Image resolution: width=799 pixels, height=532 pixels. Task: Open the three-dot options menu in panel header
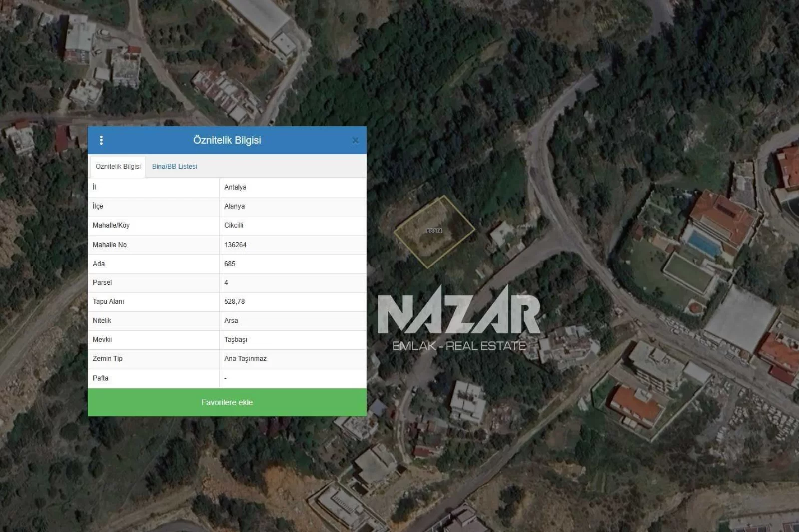tap(101, 140)
